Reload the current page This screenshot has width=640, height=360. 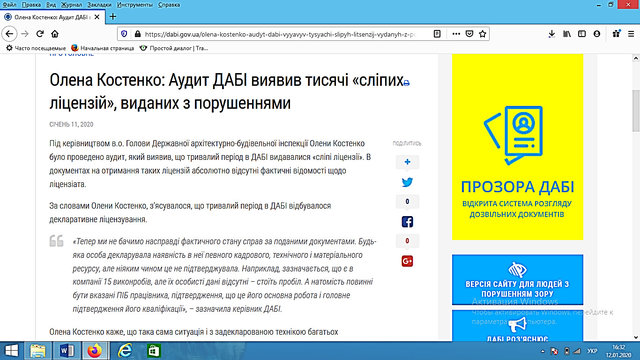[x=40, y=34]
